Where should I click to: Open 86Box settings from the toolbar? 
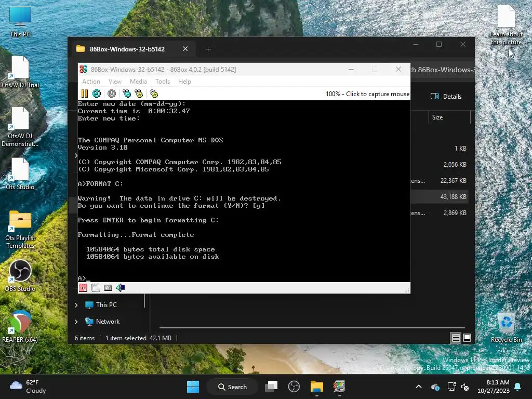coord(154,94)
